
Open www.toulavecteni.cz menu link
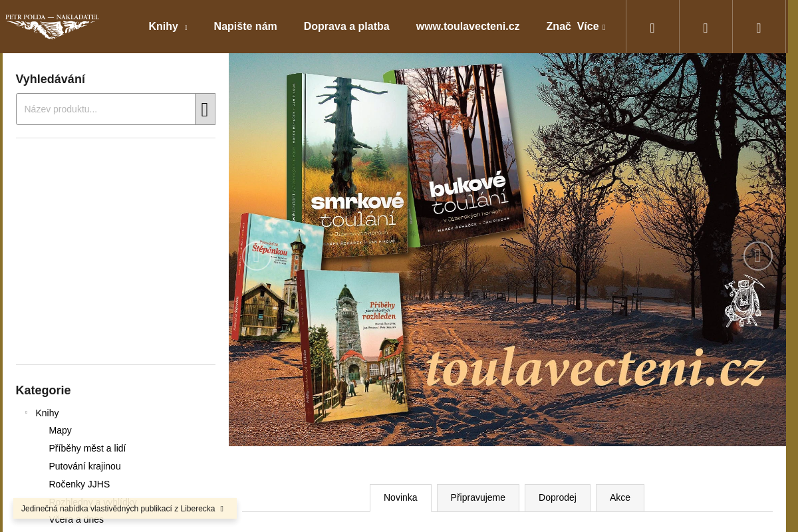[x=468, y=27]
